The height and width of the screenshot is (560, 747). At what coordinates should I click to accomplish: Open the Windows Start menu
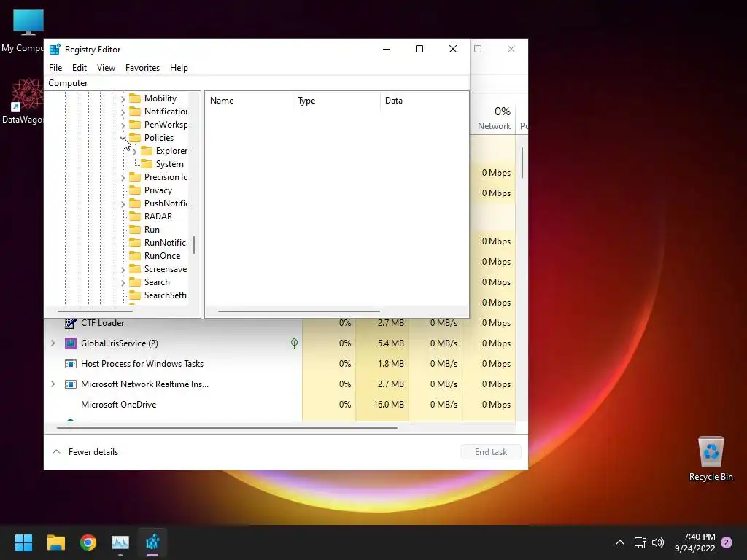pos(23,542)
